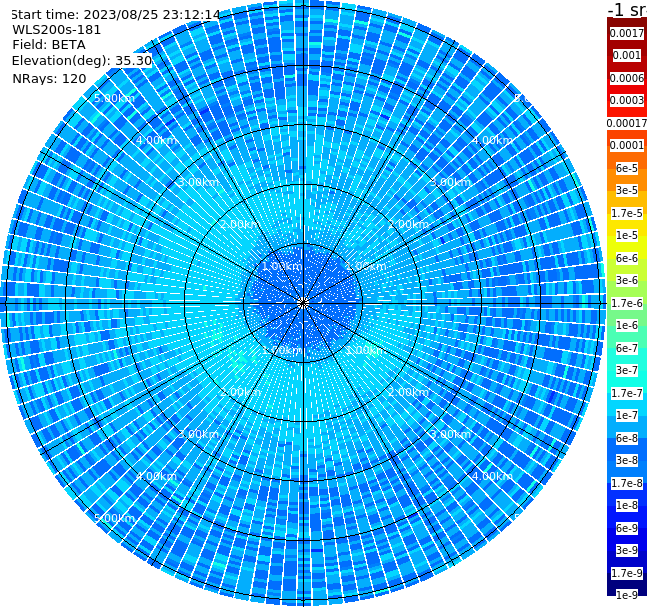The height and width of the screenshot is (607, 647).
Task: Click the 6e-6 colorbar label
Action: [627, 258]
